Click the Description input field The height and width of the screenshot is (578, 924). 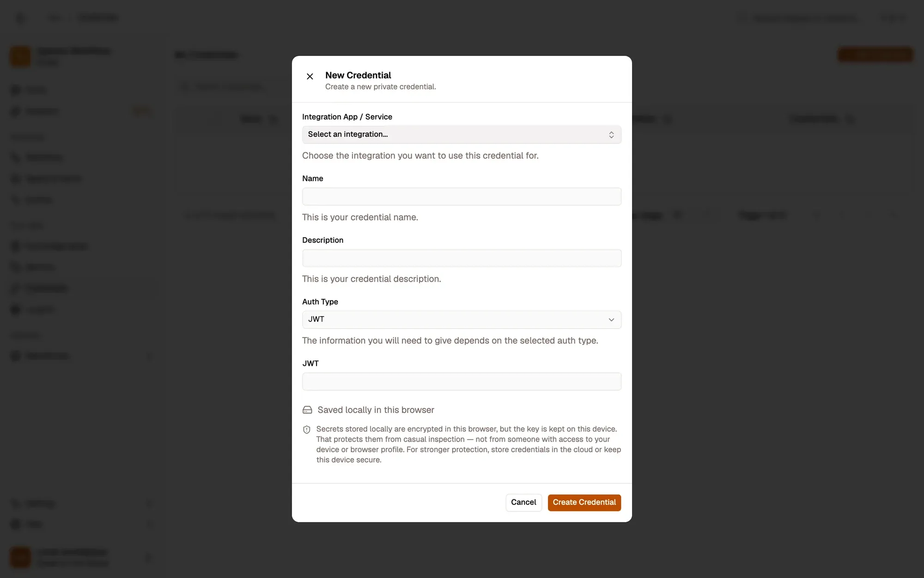pos(462,258)
